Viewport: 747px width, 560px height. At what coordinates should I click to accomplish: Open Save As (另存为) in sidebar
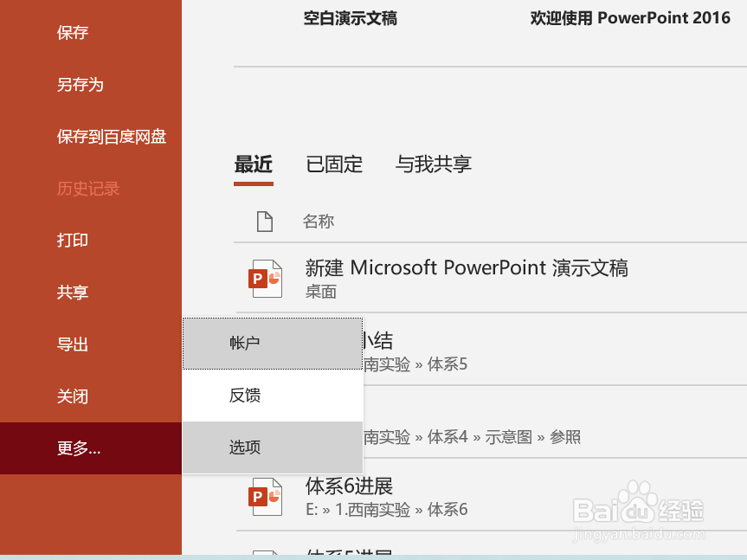pos(80,84)
